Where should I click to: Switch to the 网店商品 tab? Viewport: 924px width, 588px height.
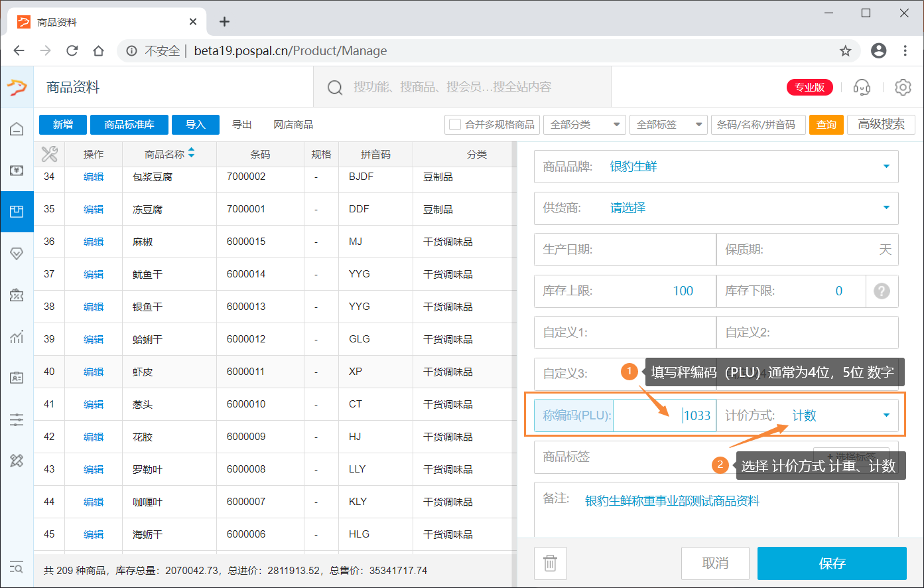pos(293,125)
